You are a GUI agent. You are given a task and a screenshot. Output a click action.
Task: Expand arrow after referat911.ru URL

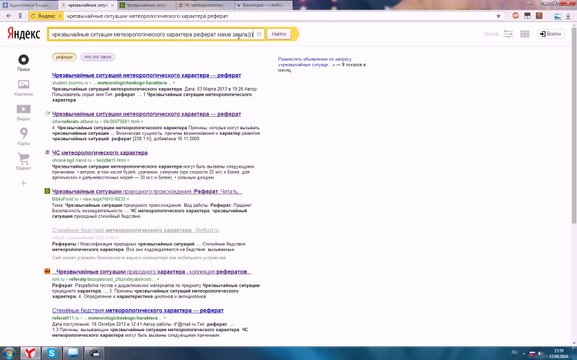164,318
